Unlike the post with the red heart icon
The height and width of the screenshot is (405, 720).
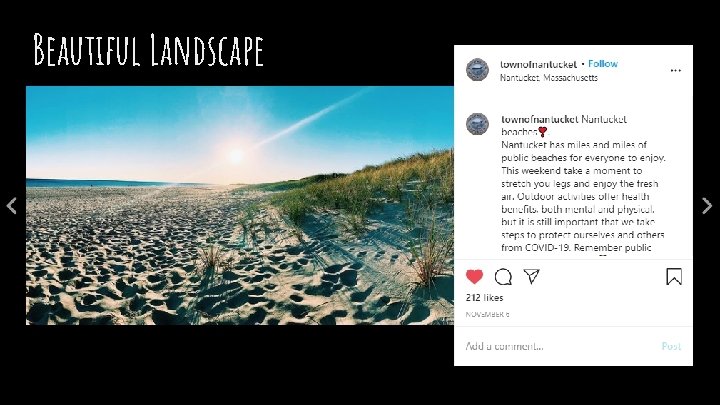point(474,277)
